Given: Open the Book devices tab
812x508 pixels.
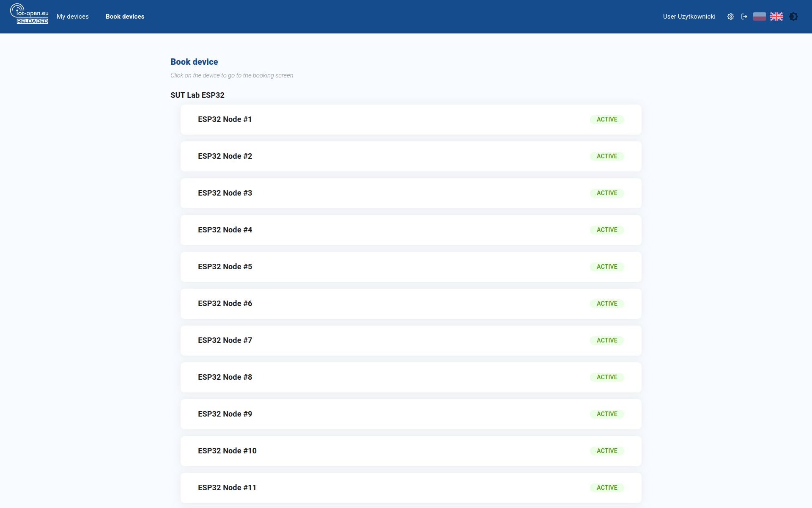Looking at the screenshot, I should 125,17.
